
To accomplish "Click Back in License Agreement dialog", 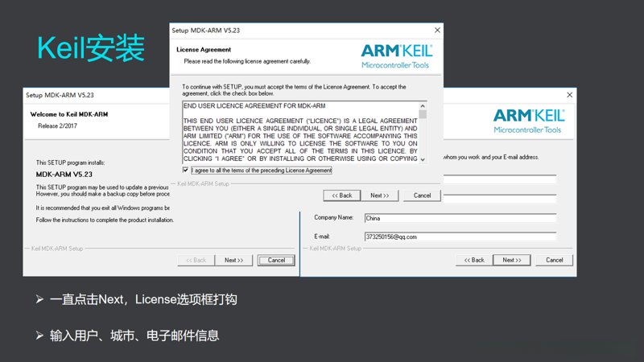I will 341,195.
